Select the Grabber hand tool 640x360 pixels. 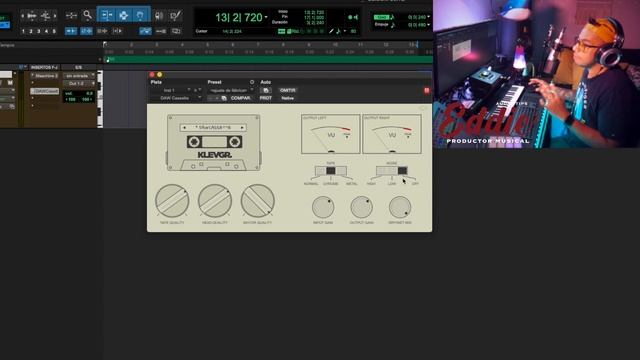140,16
